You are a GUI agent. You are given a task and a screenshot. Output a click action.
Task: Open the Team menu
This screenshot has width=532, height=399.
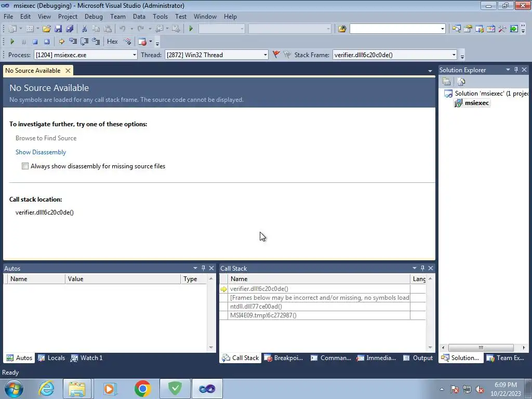118,16
